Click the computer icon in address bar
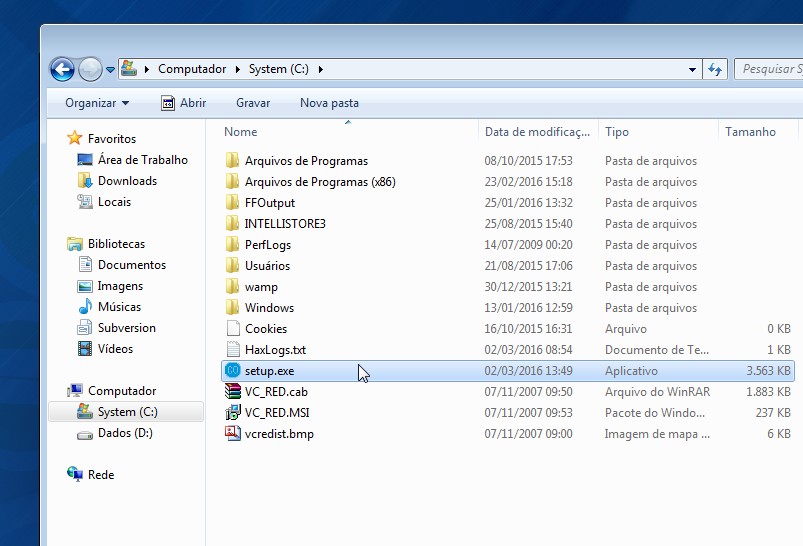803x546 pixels. 129,68
